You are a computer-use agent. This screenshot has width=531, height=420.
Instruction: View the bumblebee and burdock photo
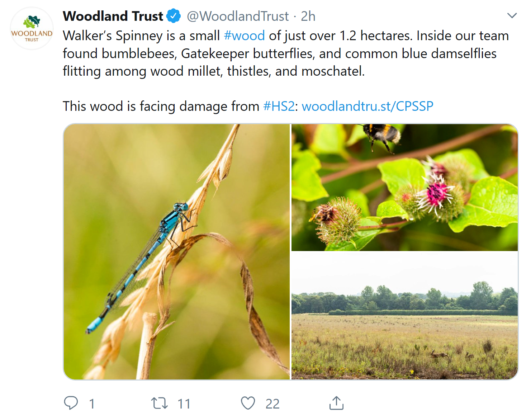(404, 187)
